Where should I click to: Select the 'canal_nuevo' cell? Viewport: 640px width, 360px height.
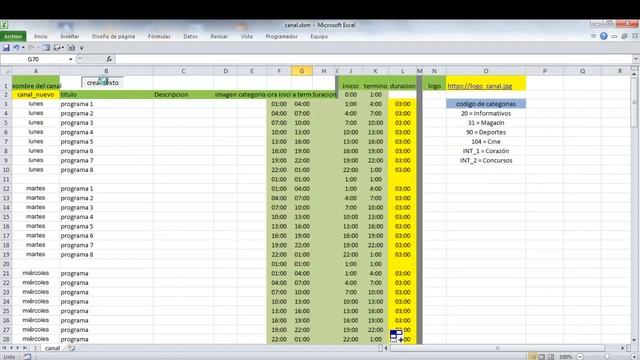36,94
